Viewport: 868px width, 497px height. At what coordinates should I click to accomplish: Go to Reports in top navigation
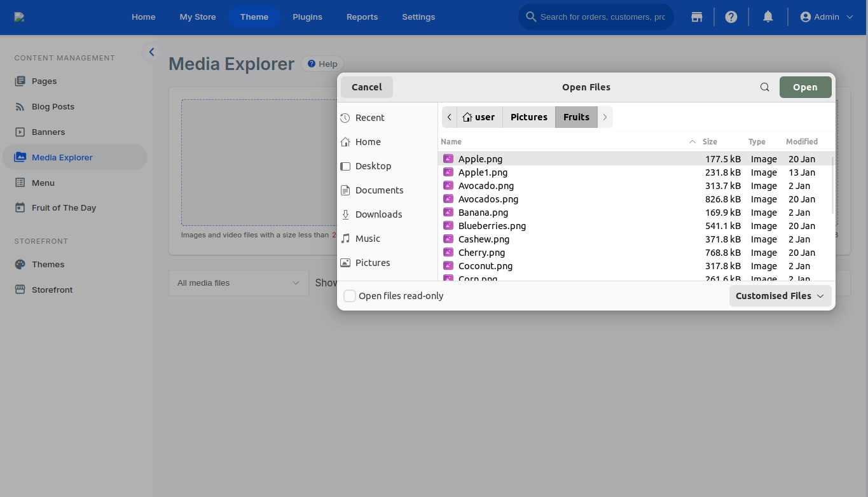click(362, 17)
